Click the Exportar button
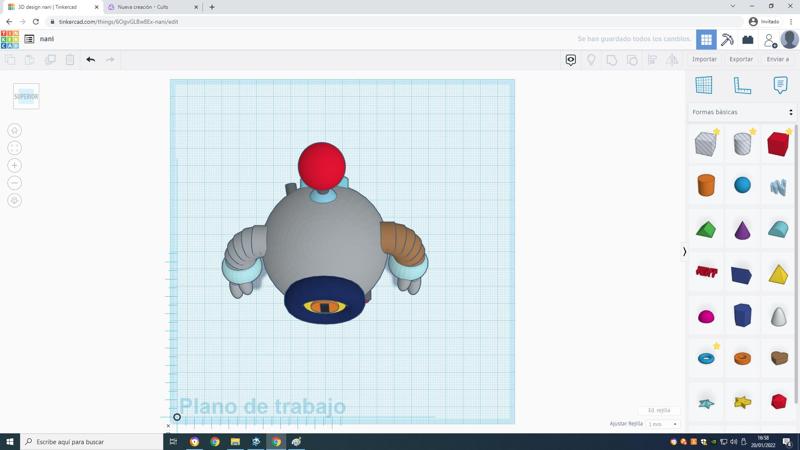Viewport: 800px width, 450px height. coord(741,59)
